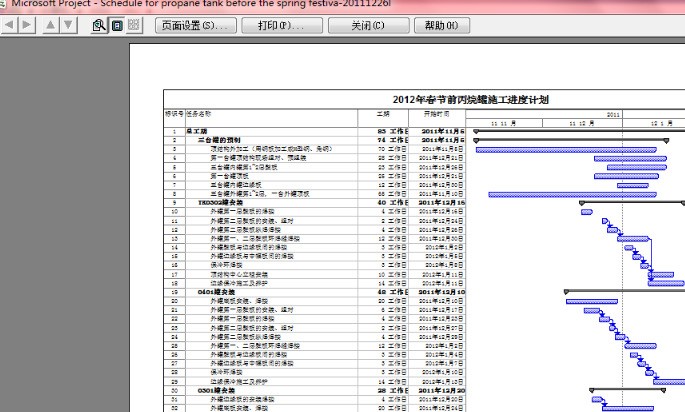Move up a page with up arrow

coord(51,25)
